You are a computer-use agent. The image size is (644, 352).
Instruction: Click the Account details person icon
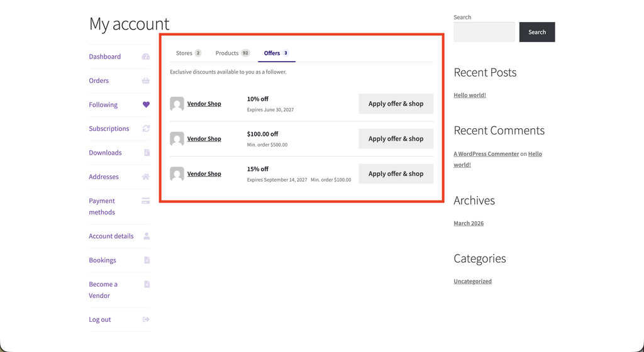pyautogui.click(x=147, y=236)
